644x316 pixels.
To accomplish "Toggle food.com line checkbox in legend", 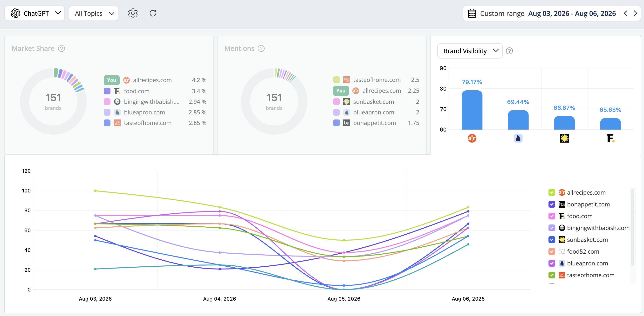I will 552,216.
